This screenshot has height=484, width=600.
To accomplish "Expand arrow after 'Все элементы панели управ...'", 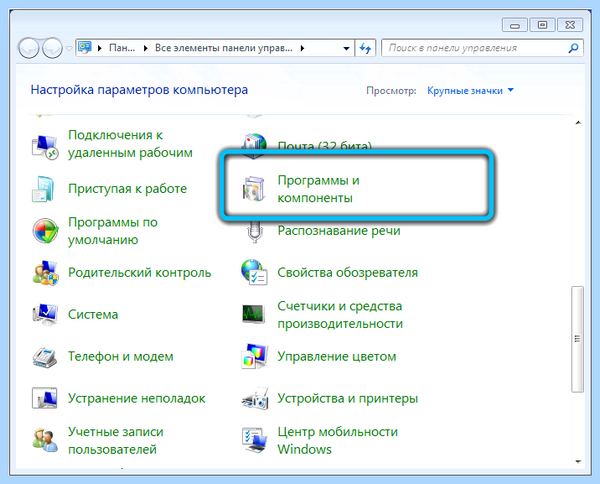I will tap(302, 48).
